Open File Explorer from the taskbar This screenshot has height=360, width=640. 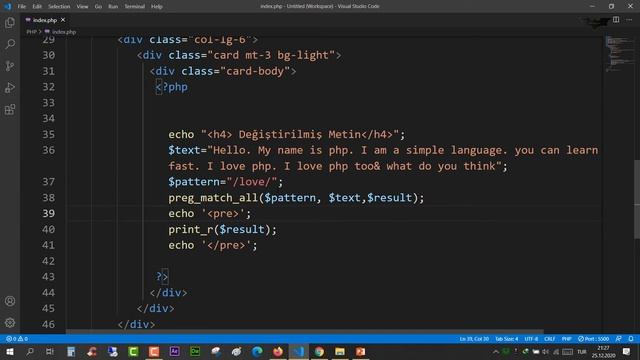point(340,351)
